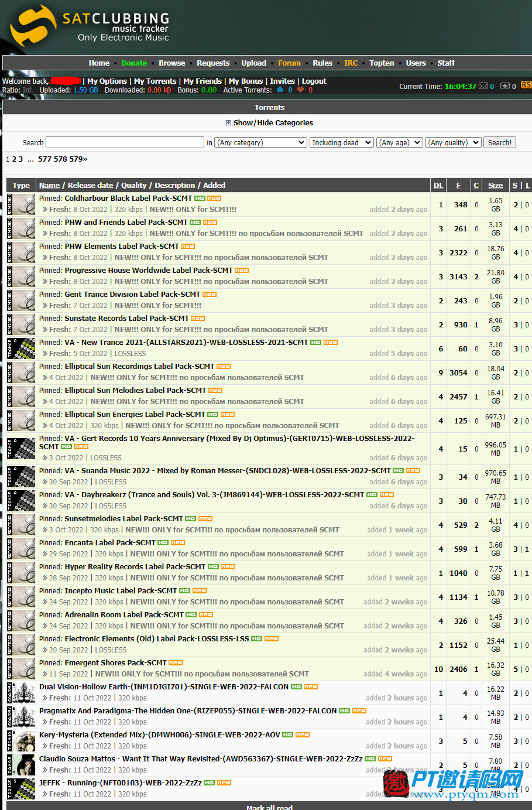The height and width of the screenshot is (810, 532).
Task: Click the Gert Records 10 Years category icon
Action: pyautogui.click(x=21, y=449)
